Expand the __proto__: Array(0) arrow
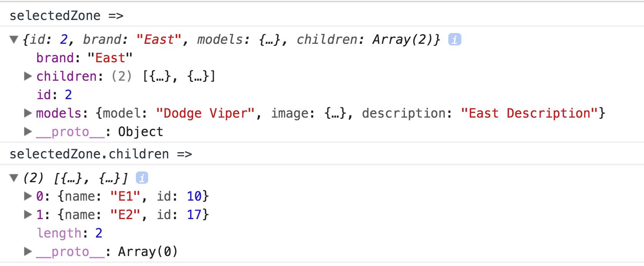Screen dimensions: 644x266 28,252
